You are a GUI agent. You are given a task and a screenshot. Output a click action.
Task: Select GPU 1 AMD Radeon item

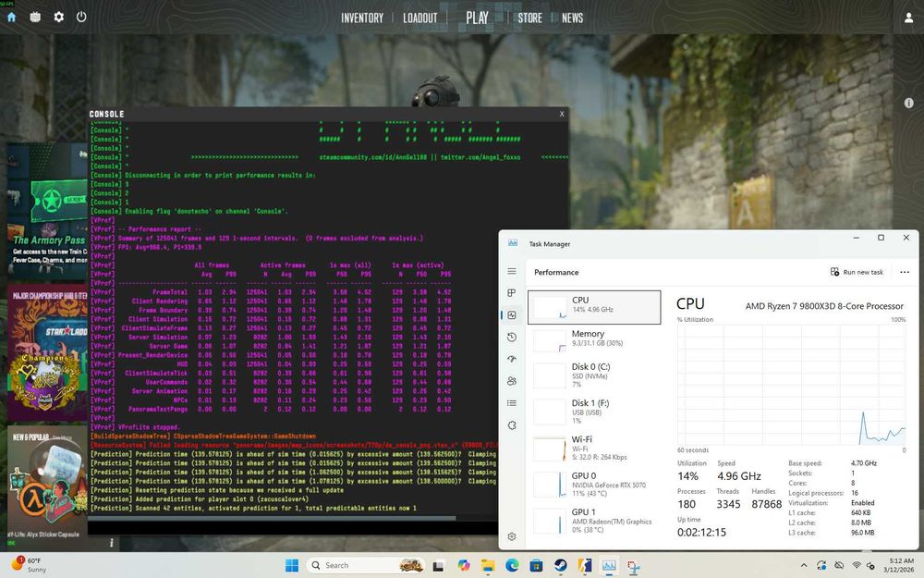pos(594,521)
